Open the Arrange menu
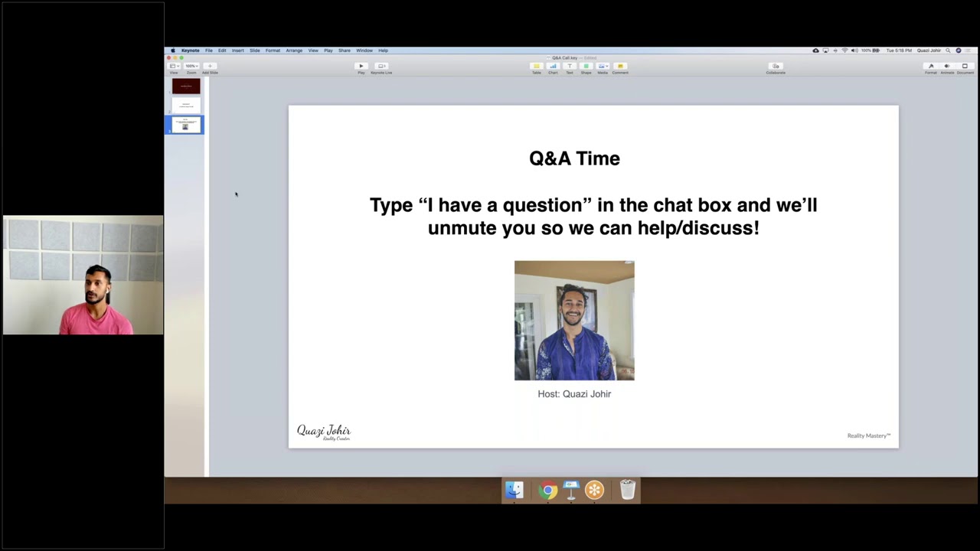Screen dimensions: 980x551 tap(294, 51)
